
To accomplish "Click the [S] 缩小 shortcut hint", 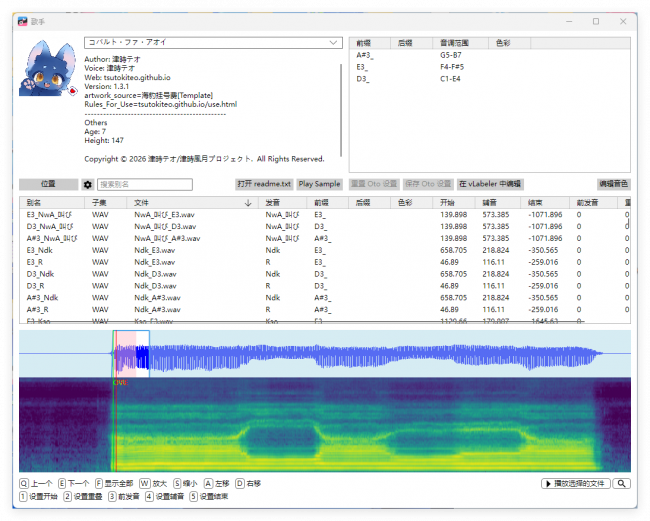I will tap(185, 484).
